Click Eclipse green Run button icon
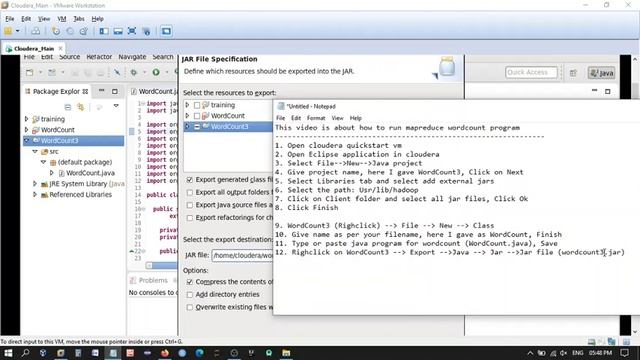Viewport: 640px width, 360px height. 156,73
